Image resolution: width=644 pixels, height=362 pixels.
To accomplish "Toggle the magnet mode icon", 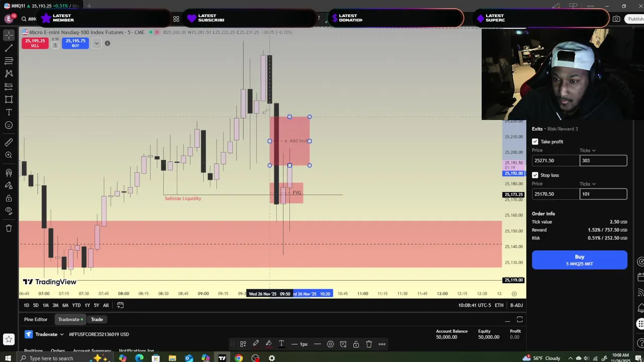I will pos(9,173).
